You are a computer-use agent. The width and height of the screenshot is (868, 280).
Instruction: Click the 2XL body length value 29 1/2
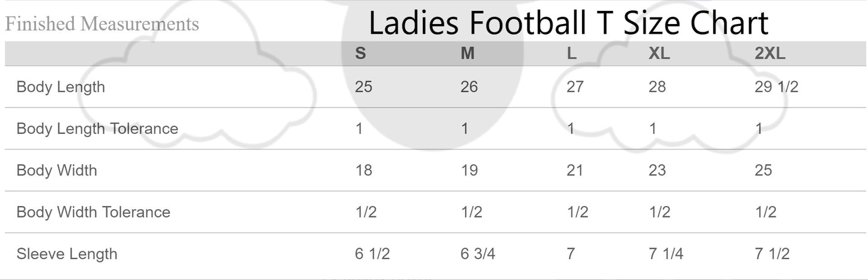776,87
